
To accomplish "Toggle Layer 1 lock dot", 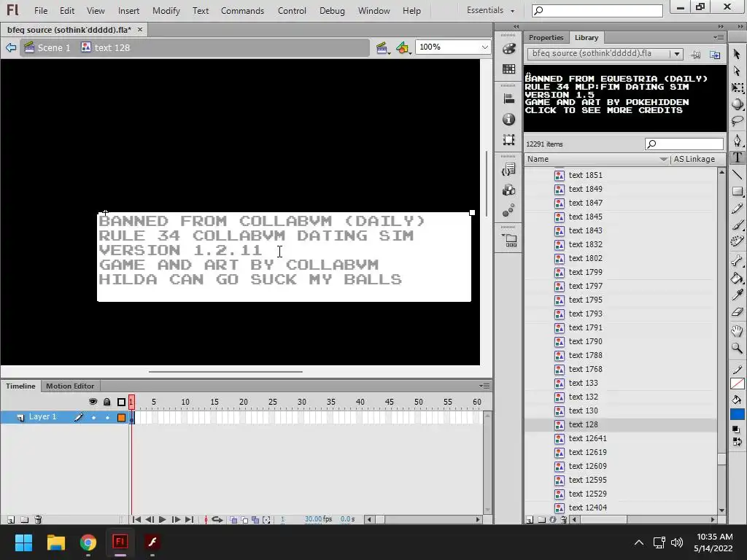I will coord(107,418).
